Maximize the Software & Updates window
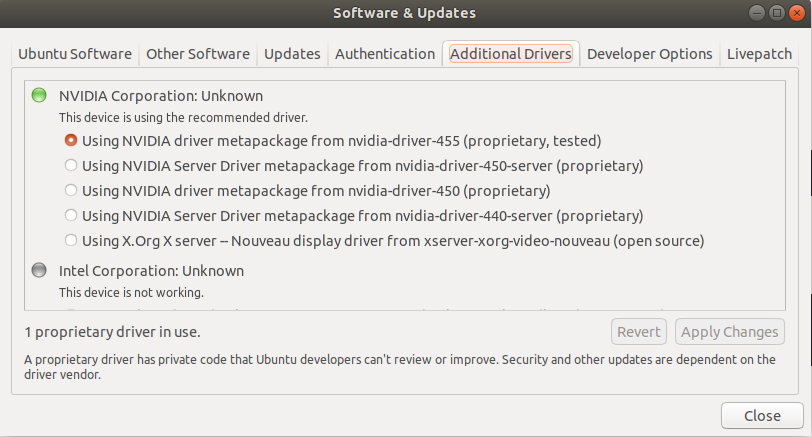This screenshot has width=812, height=437. pos(777,13)
